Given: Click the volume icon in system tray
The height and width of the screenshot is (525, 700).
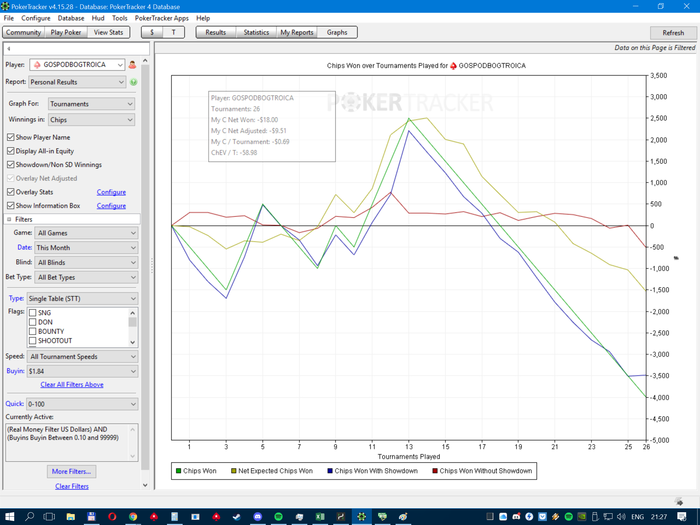Looking at the screenshot, I should click(621, 517).
